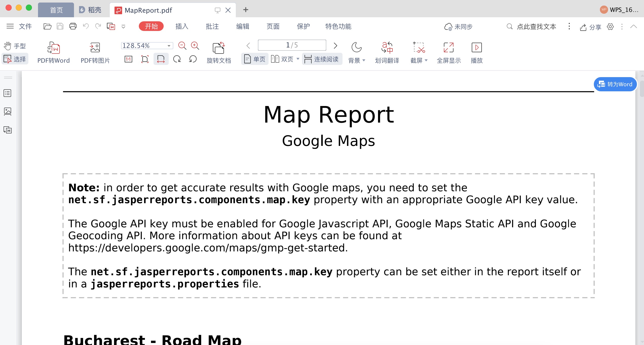Switch to the 首页 home tab
The width and height of the screenshot is (644, 345).
(56, 10)
